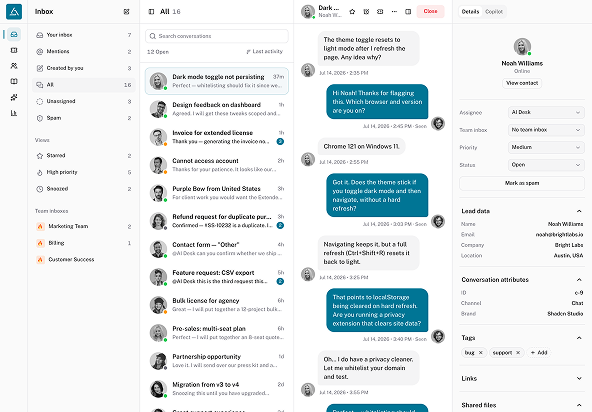This screenshot has width=592, height=412.
Task: Remove the bug tag
Action: coord(481,352)
